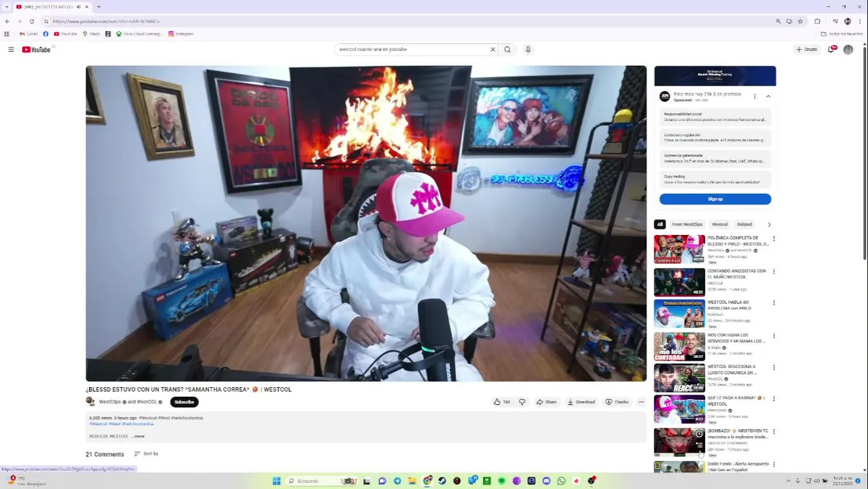Mute the YouTube tab audio icon
868x489 pixels.
pos(78,7)
